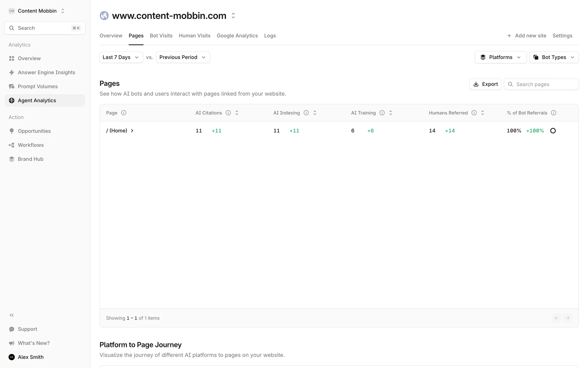Open the Last 7 Days dropdown
Viewport: 588px width, 368px height.
pyautogui.click(x=121, y=57)
